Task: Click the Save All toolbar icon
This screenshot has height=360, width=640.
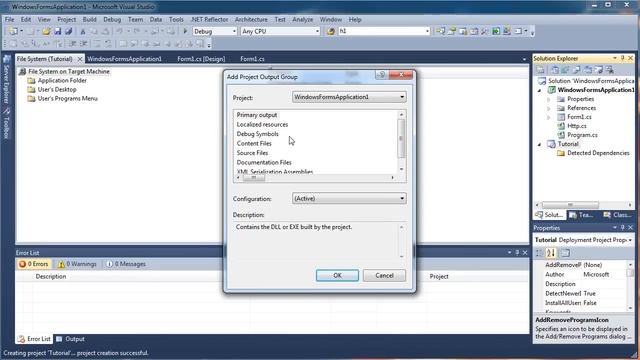Action: 69,31
